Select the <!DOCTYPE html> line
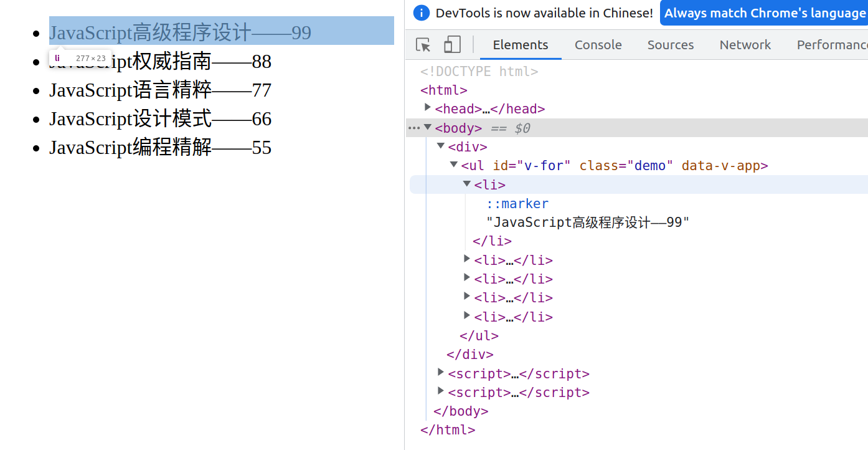 [x=479, y=72]
